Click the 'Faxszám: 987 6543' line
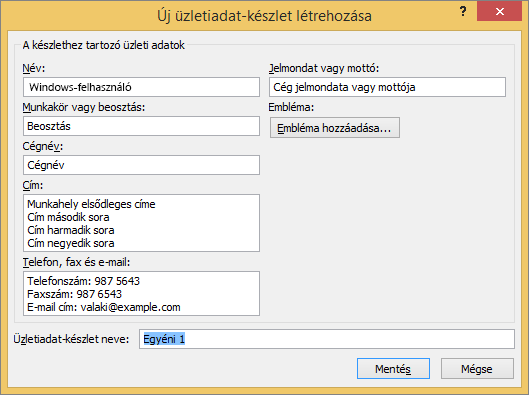The height and width of the screenshot is (395, 529). coord(74,294)
